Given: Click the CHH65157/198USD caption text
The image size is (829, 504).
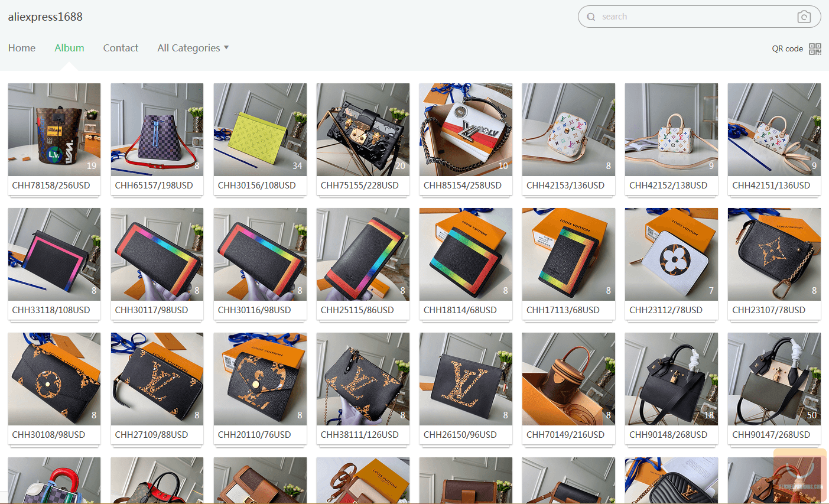Looking at the screenshot, I should coord(154,185).
